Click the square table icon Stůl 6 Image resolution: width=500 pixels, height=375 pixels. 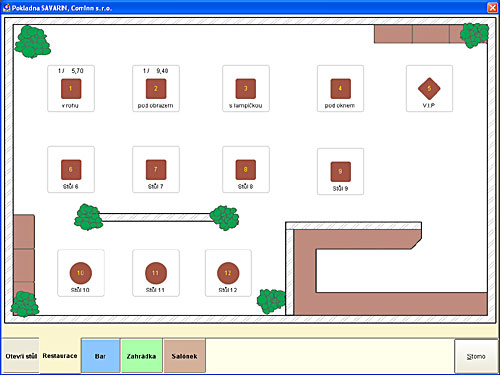tap(71, 170)
